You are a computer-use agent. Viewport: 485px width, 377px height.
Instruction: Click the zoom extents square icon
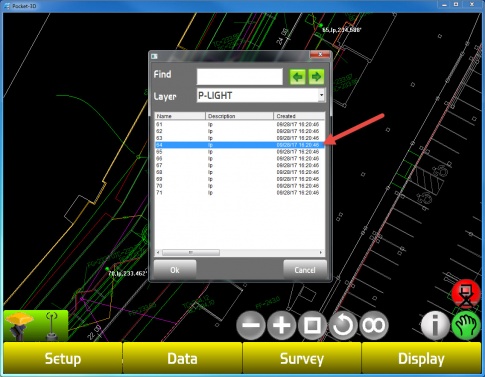pyautogui.click(x=312, y=325)
